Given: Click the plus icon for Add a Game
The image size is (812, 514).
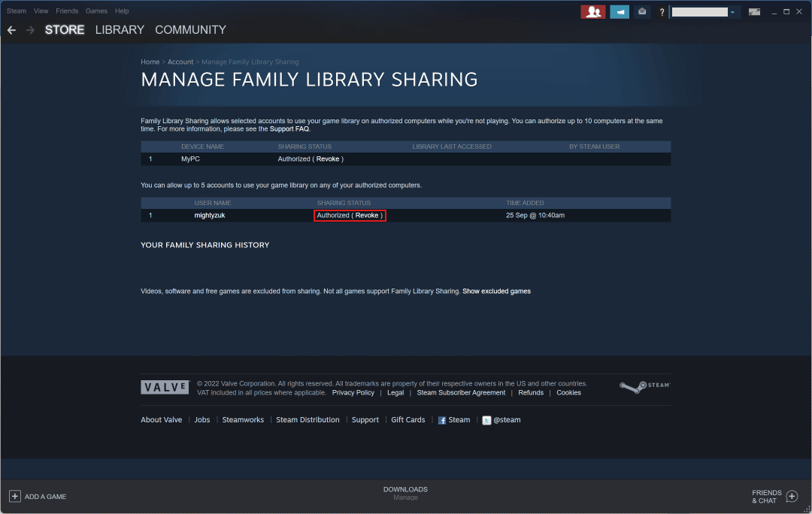Looking at the screenshot, I should [15, 496].
